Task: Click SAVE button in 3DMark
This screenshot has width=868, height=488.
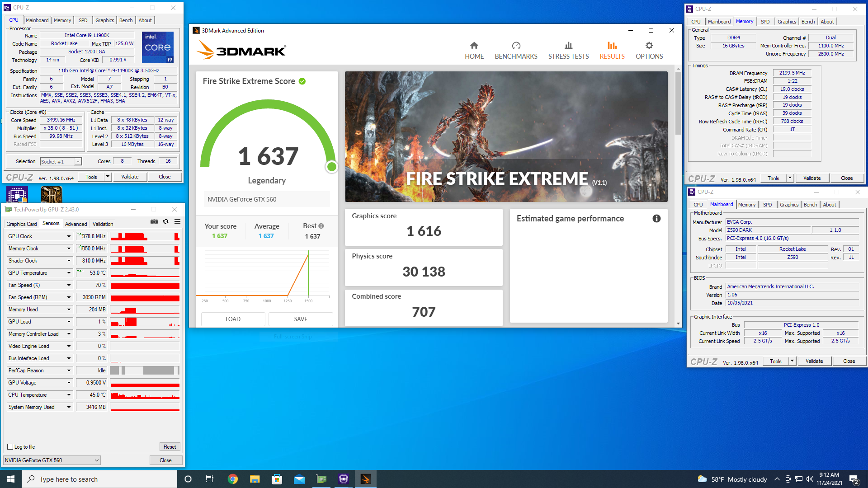Action: pos(301,319)
